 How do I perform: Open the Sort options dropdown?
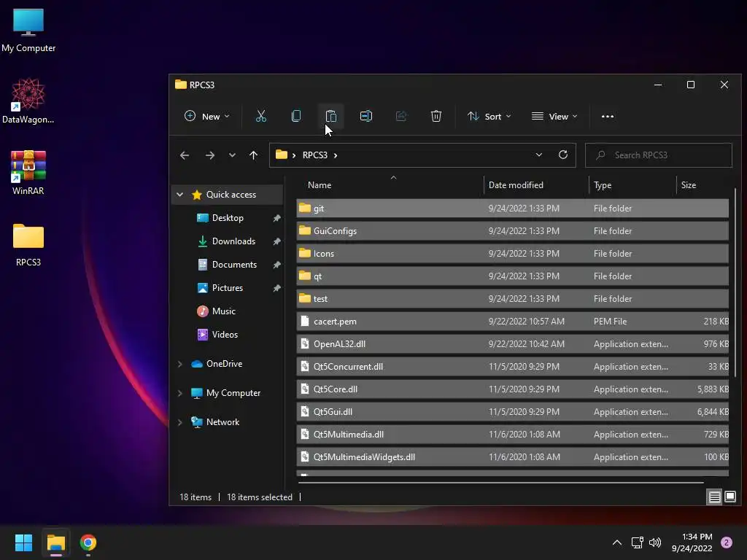tap(489, 116)
